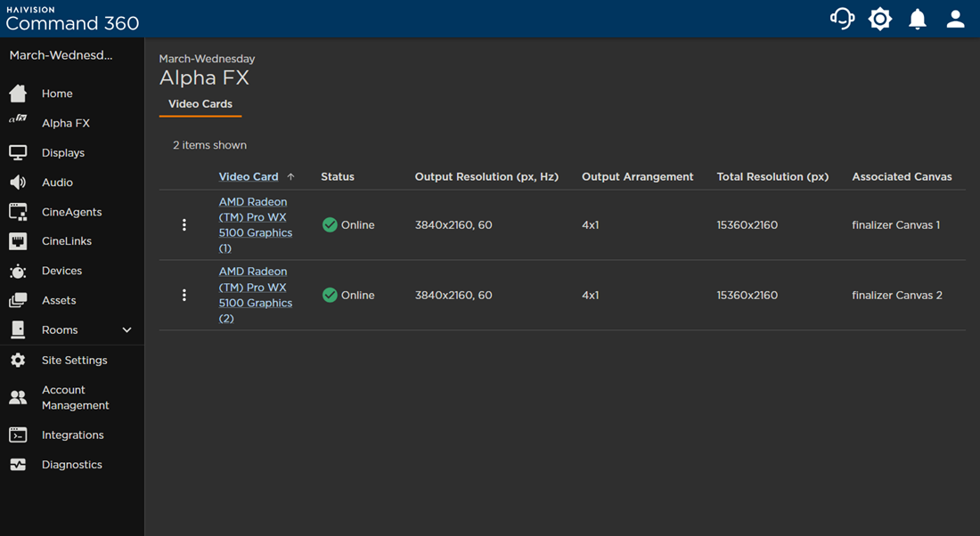Click 3840x2160, 60 in the card (2) row
The image size is (980, 536).
point(453,295)
